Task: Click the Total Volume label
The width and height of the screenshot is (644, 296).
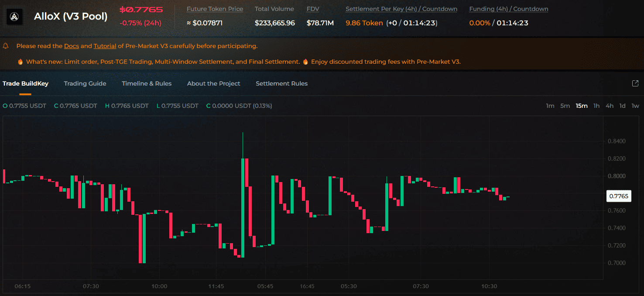Action: [274, 9]
